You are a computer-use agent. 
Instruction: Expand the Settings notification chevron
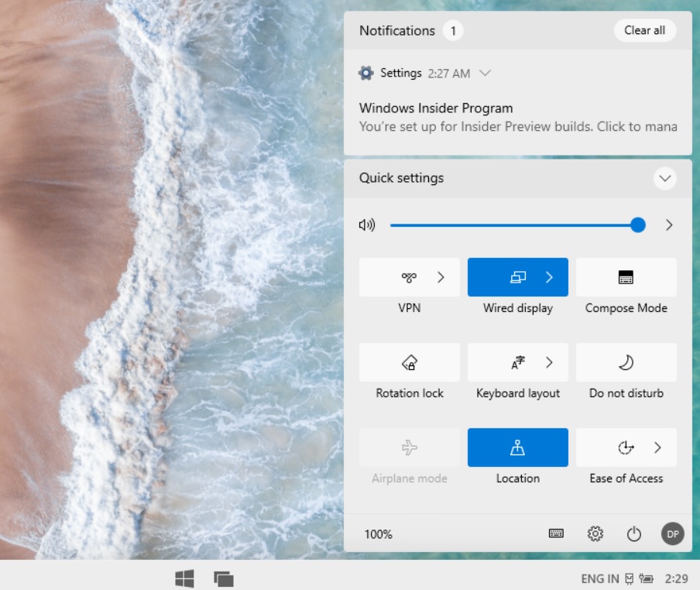pyautogui.click(x=486, y=74)
